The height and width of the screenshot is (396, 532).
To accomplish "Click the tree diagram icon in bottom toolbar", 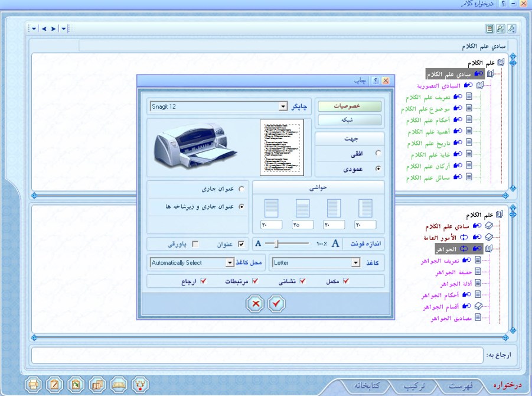I will pyautogui.click(x=140, y=384).
